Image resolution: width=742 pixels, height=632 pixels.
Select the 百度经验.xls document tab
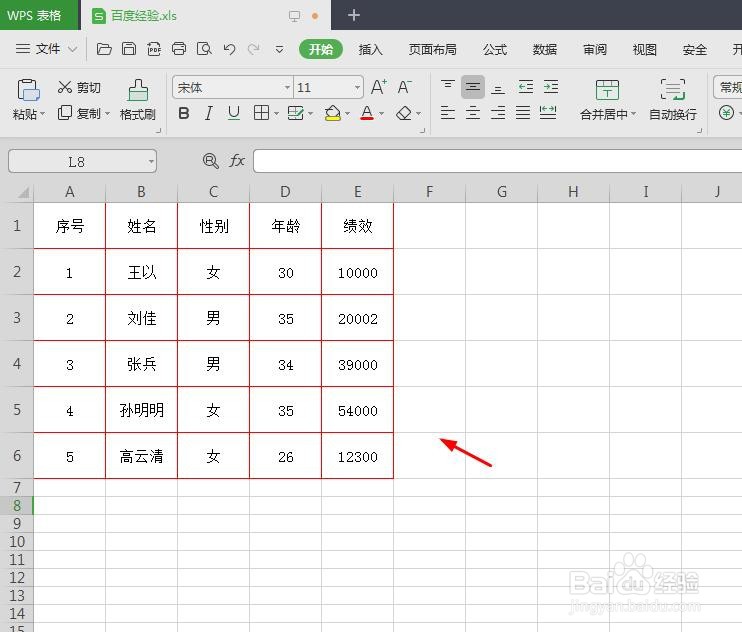pos(206,15)
